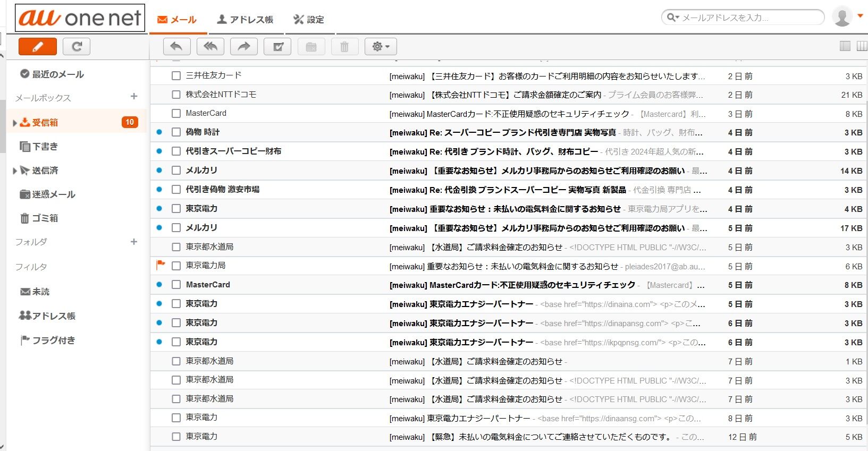Click the 12 日前 date cell
868x451 pixels.
click(x=742, y=437)
